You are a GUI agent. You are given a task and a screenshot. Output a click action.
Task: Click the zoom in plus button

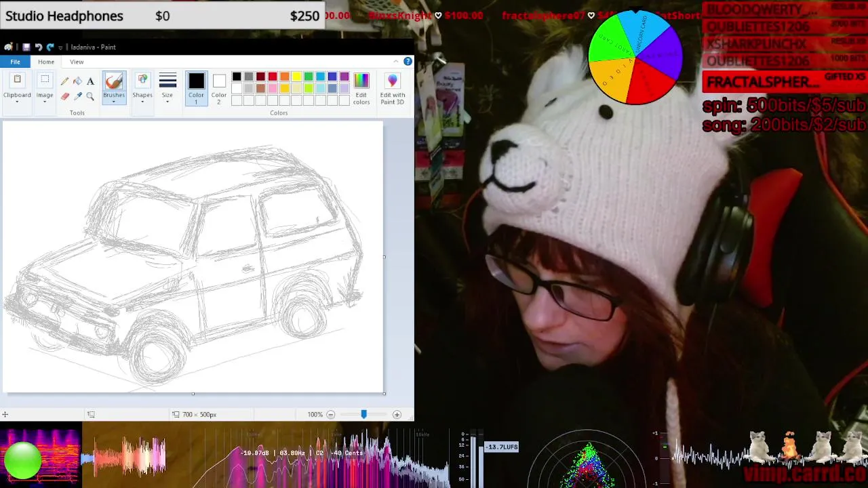397,414
